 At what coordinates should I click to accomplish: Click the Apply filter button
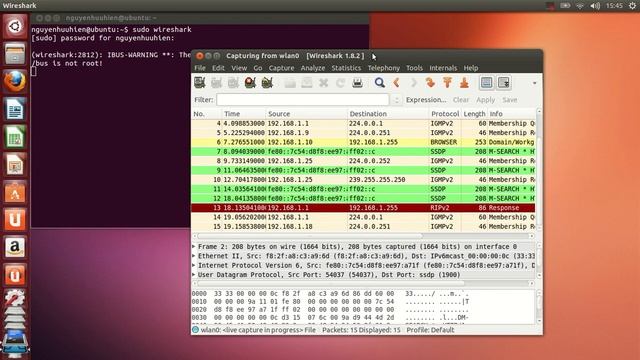(x=485, y=100)
